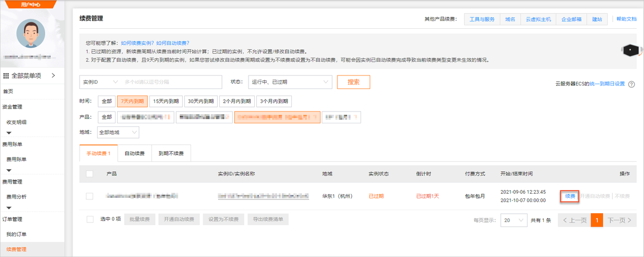Open 云虚拟主机 renewal link
This screenshot has width=644, height=257.
[x=538, y=19]
